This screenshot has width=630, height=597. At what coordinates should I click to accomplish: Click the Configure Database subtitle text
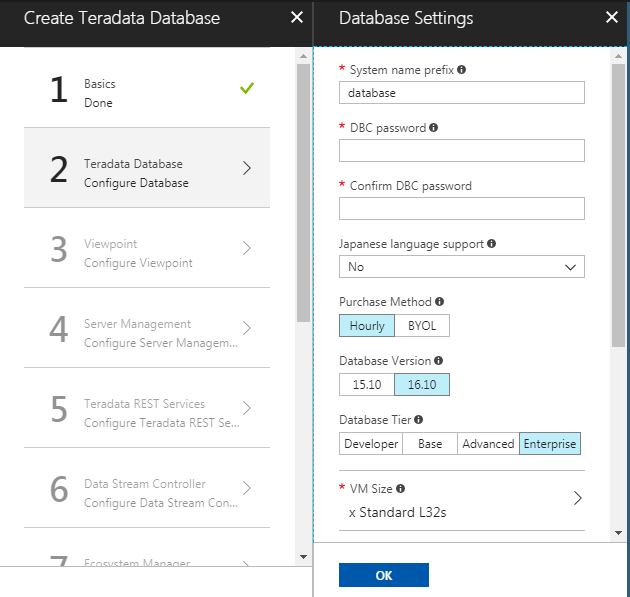tap(136, 183)
